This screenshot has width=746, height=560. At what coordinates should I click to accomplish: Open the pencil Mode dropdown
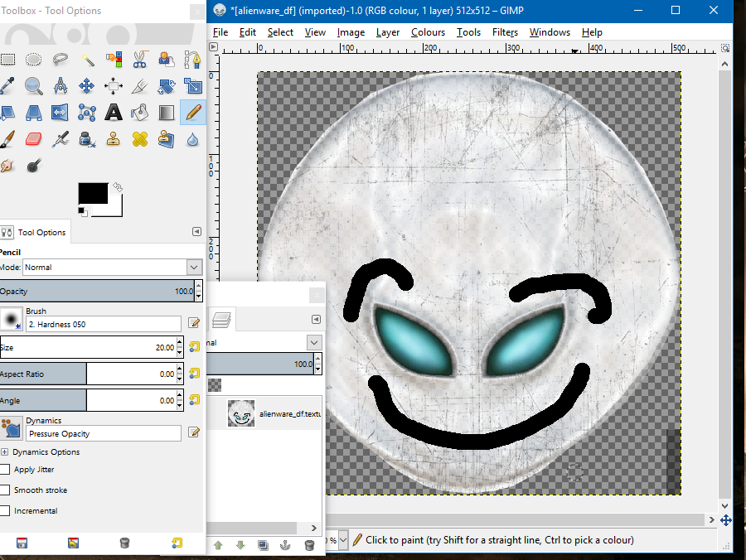point(194,268)
